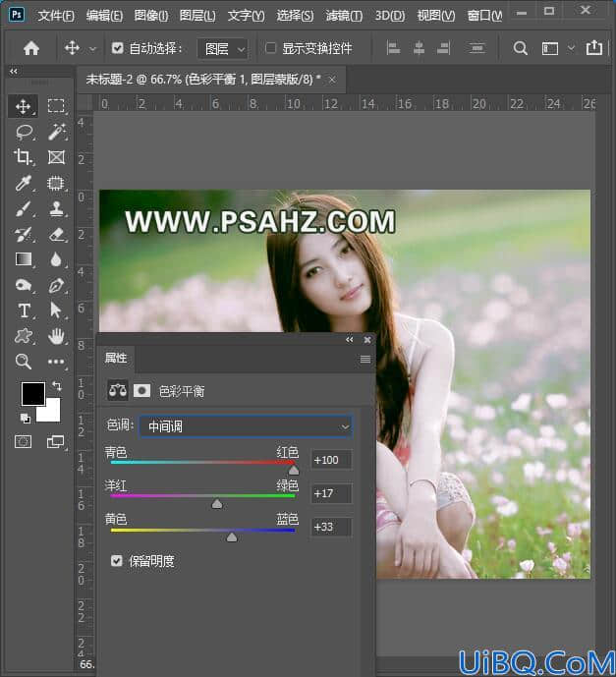Select the Clone Stamp tool
This screenshot has width=616, height=677.
click(56, 209)
